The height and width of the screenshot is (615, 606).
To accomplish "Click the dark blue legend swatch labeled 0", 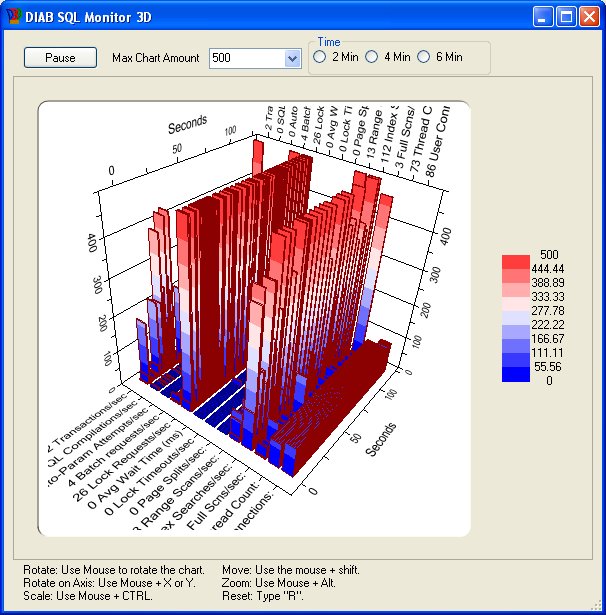I will [x=515, y=374].
